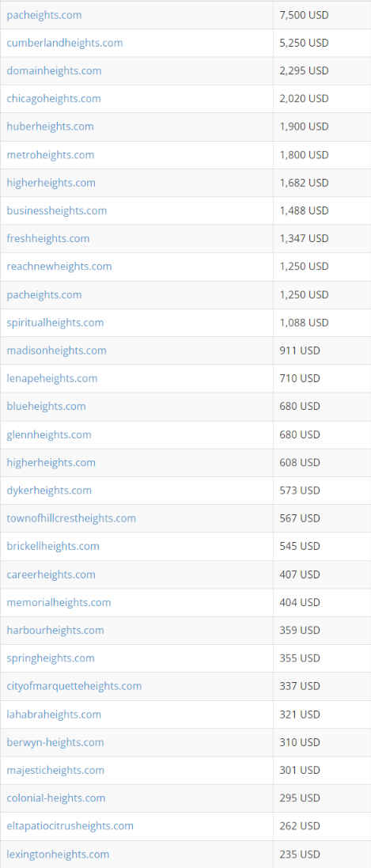
Task: Select spiritualheights.com domain link
Action: pyautogui.click(x=55, y=322)
